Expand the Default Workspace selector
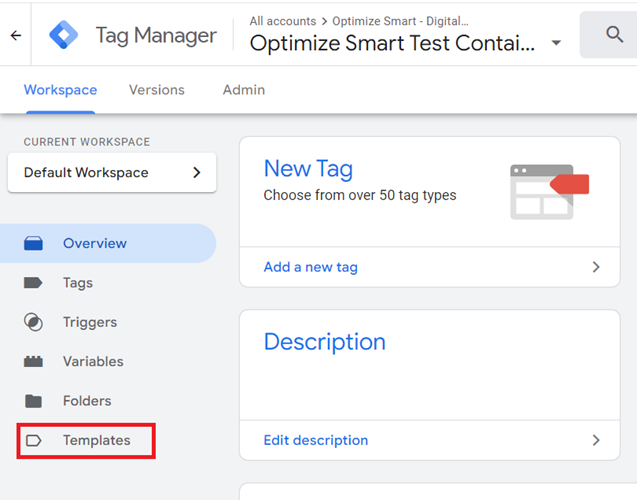This screenshot has width=637, height=500. (x=196, y=173)
